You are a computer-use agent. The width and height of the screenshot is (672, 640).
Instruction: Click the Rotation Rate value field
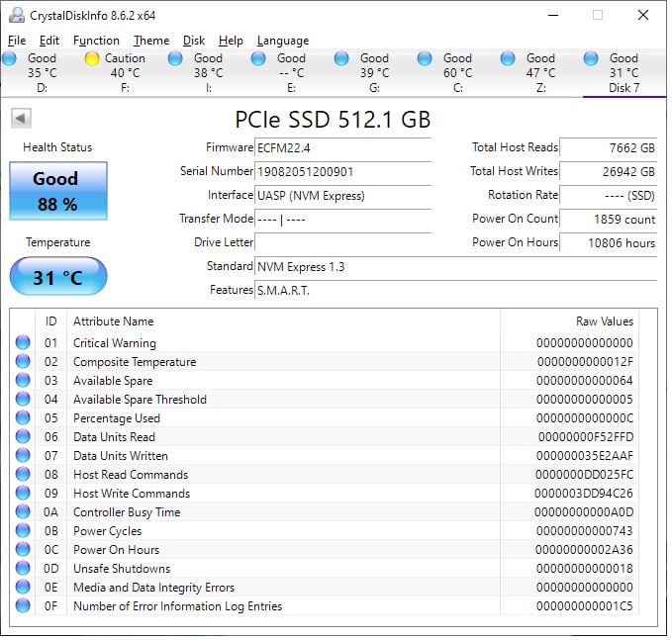pos(608,196)
